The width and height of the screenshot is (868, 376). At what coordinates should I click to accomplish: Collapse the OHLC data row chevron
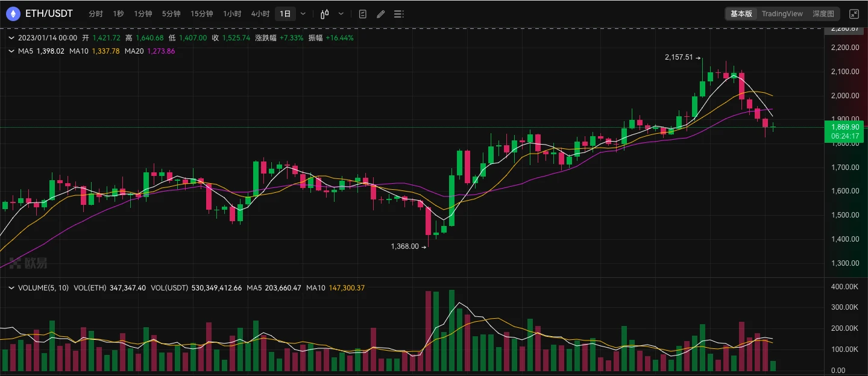12,37
